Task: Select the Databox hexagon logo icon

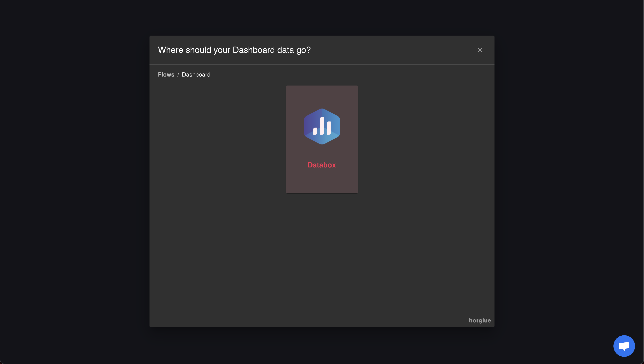Action: tap(322, 126)
